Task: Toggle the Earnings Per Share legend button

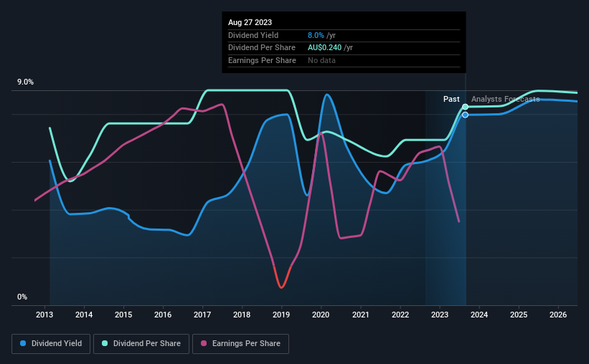Action: pyautogui.click(x=240, y=344)
